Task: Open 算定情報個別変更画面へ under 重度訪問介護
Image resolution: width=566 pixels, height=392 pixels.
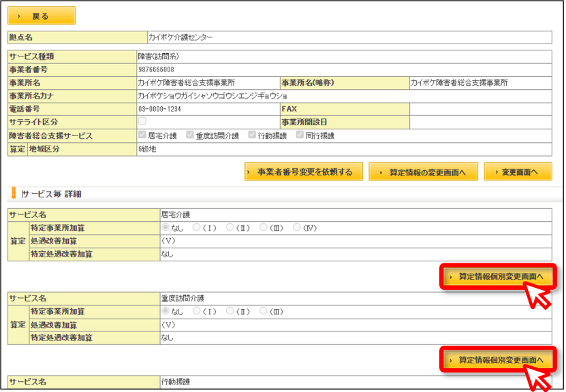Action: (x=498, y=360)
